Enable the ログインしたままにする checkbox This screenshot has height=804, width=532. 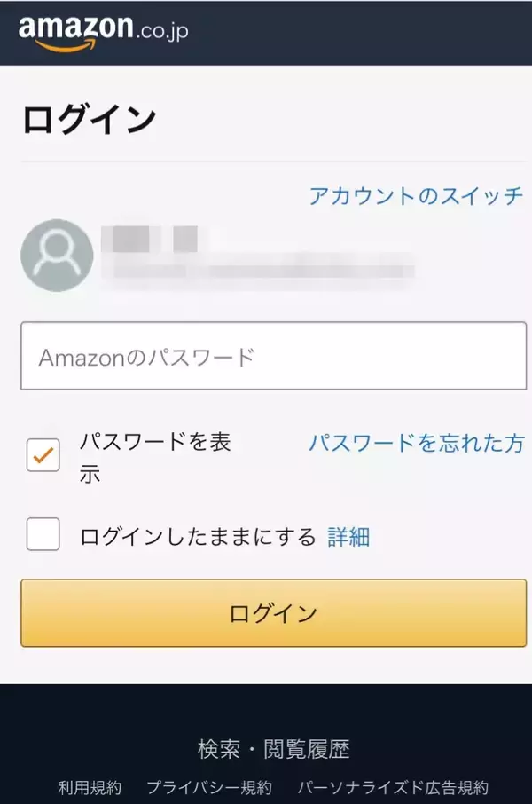[x=43, y=535]
